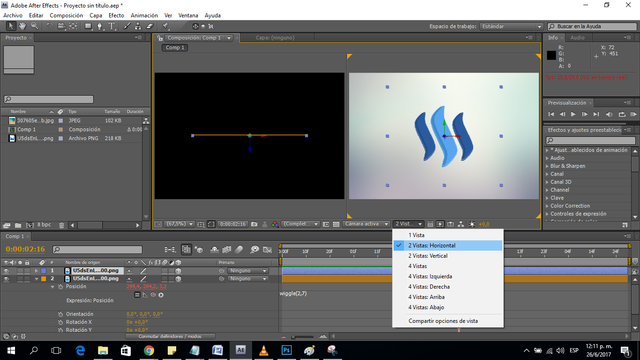Select the Brush tool
This screenshot has height=360, width=640.
(x=127, y=26)
